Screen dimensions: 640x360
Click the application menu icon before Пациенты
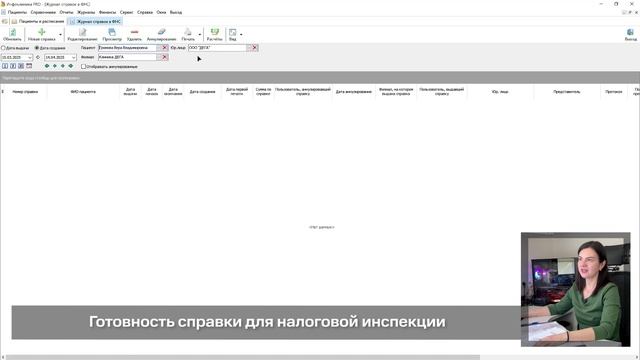pyautogui.click(x=3, y=12)
